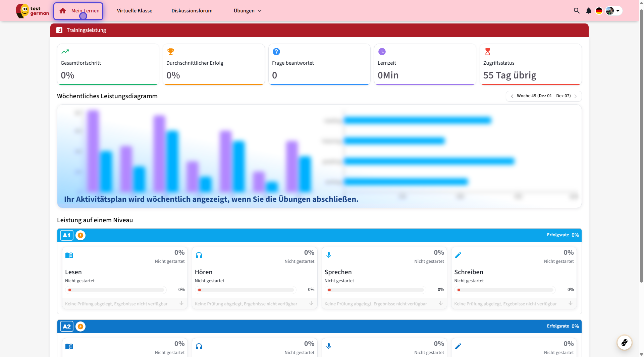Click the orange badge beside A2
This screenshot has width=644, height=357.
tap(80, 326)
